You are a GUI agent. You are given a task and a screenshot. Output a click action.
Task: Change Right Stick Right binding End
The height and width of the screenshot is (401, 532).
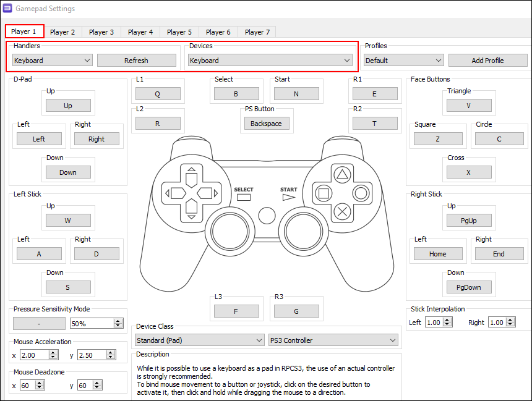point(499,254)
